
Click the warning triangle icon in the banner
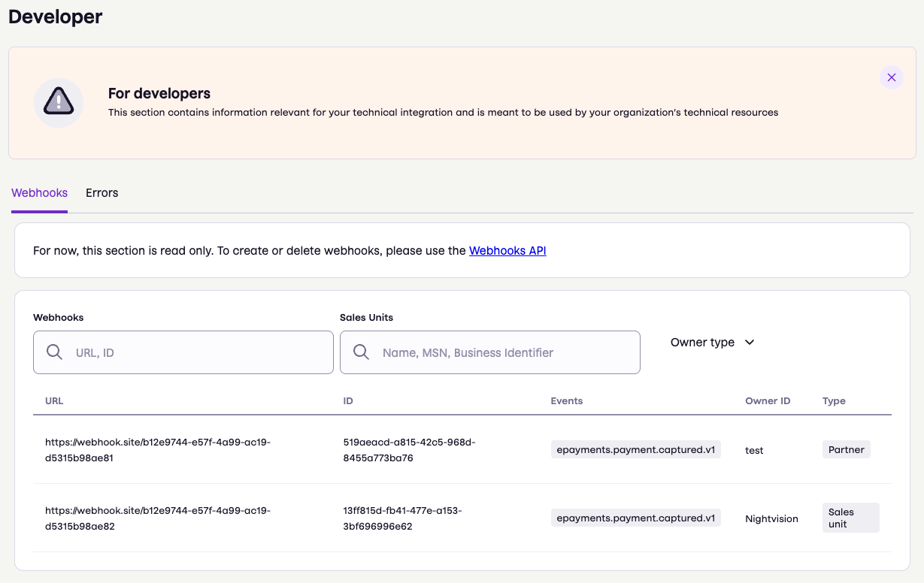pyautogui.click(x=58, y=102)
